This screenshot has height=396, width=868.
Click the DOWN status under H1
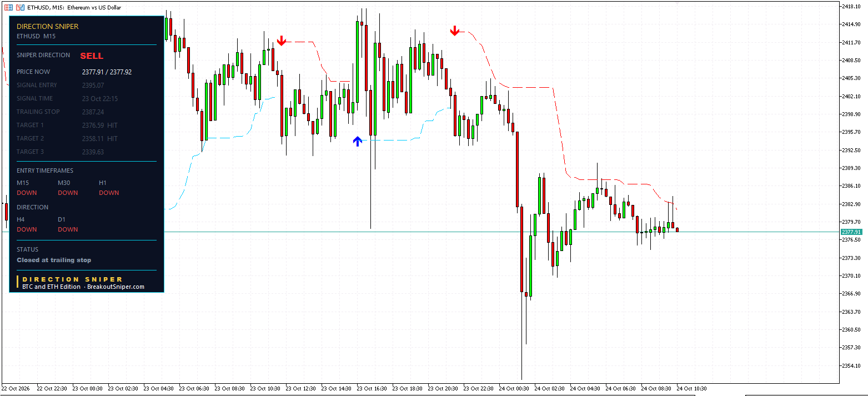point(109,193)
